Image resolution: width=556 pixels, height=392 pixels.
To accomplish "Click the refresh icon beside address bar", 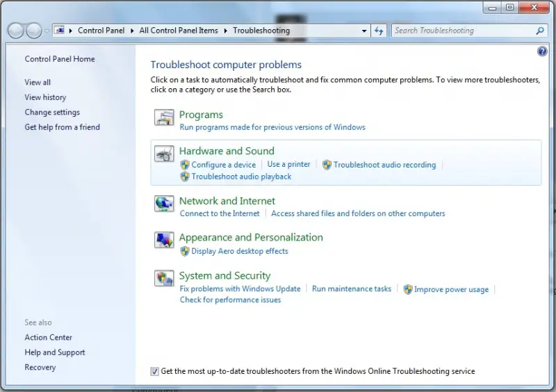I will click(379, 31).
